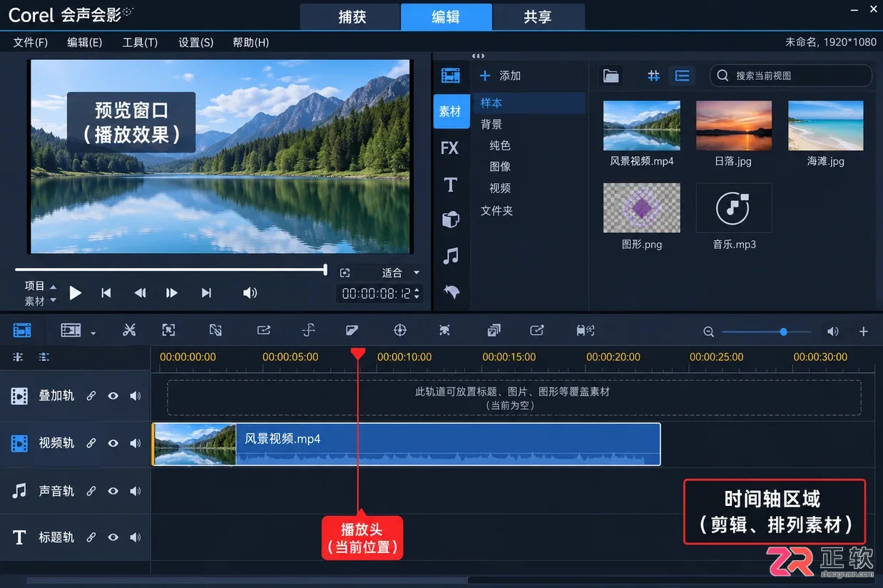Click the timeline toolbar speaker icon
This screenshot has width=883, height=588.
click(x=832, y=331)
